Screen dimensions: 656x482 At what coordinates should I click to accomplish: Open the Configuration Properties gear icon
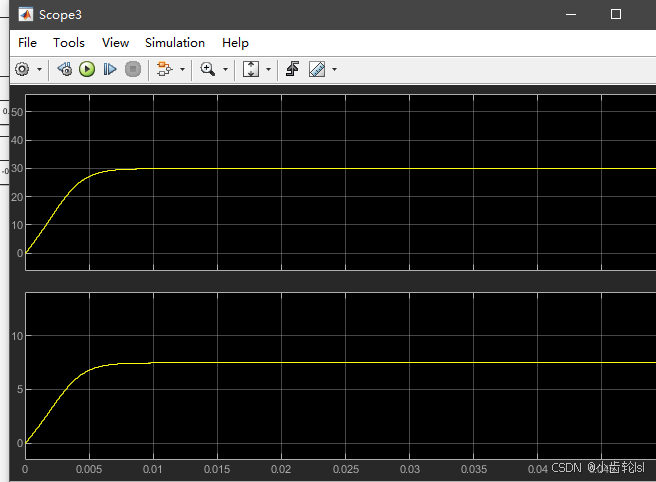pos(22,69)
